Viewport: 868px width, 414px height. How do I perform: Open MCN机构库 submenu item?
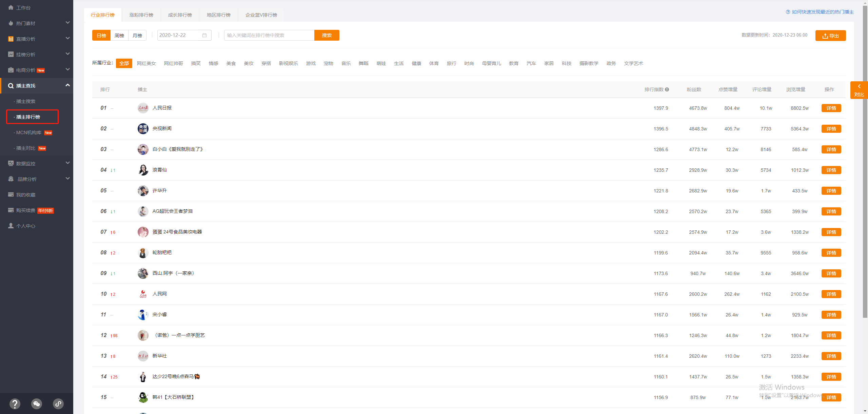pyautogui.click(x=29, y=132)
